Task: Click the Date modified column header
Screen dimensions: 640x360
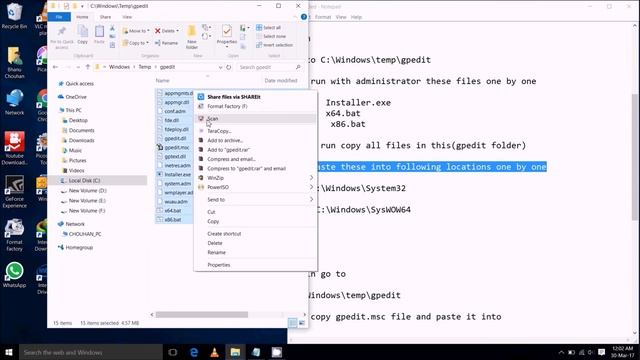Action: coord(281,80)
